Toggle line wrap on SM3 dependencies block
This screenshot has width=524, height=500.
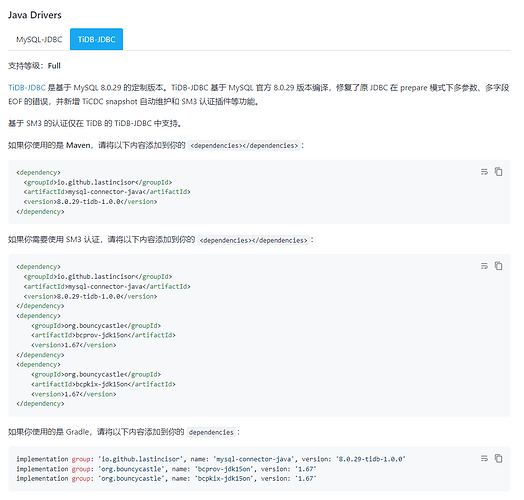pos(484,266)
